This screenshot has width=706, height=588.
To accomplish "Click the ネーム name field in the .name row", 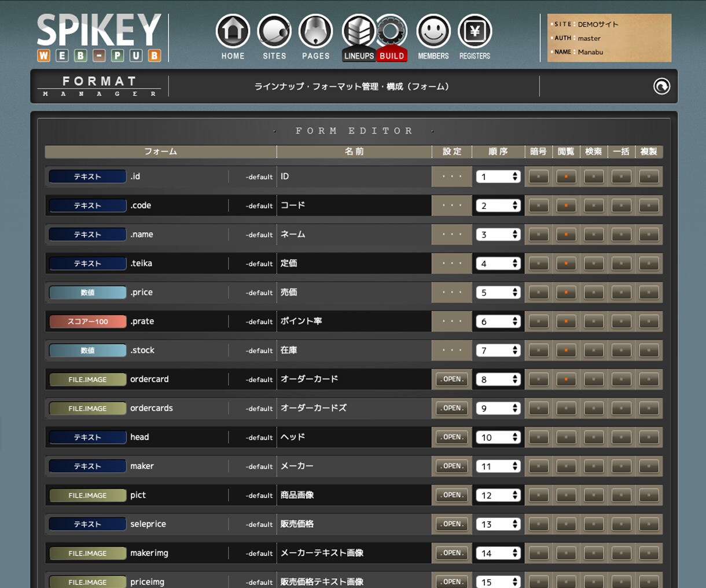I will click(354, 234).
